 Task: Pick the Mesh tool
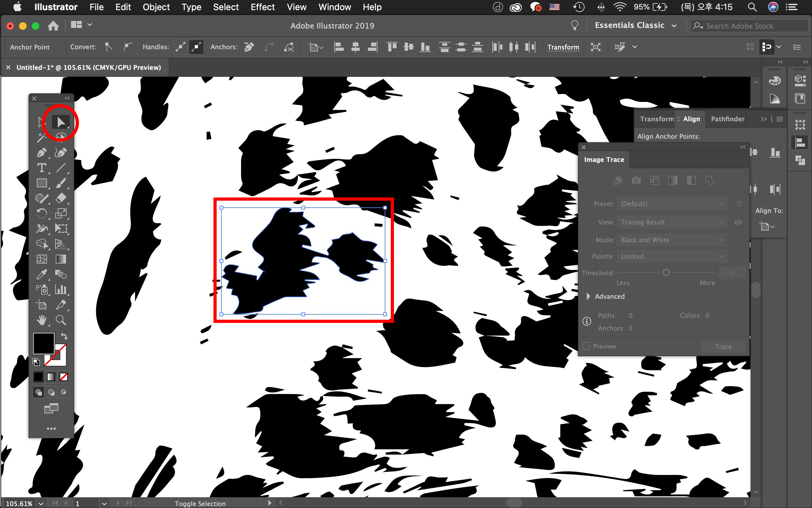click(x=42, y=259)
